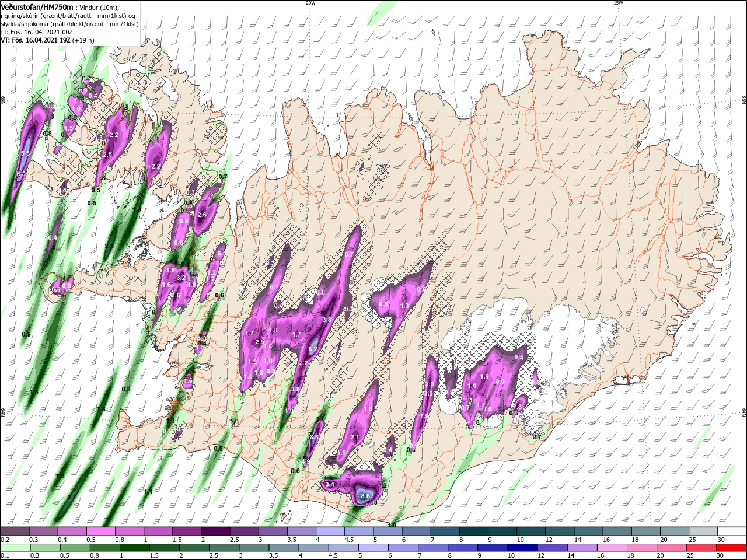Image resolution: width=747 pixels, height=560 pixels.
Task: Click palest green 0.1 swatch on rain scale
Action: [x=16, y=548]
